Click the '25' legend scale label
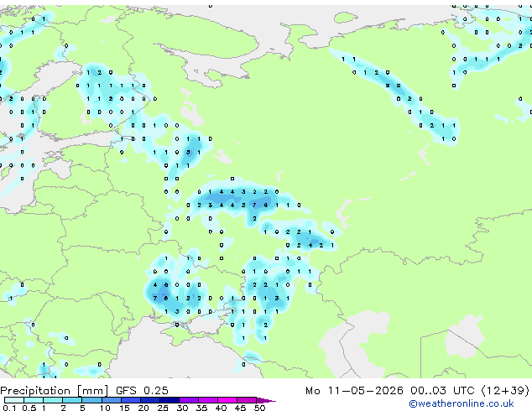The width and height of the screenshot is (532, 411). pyautogui.click(x=163, y=408)
